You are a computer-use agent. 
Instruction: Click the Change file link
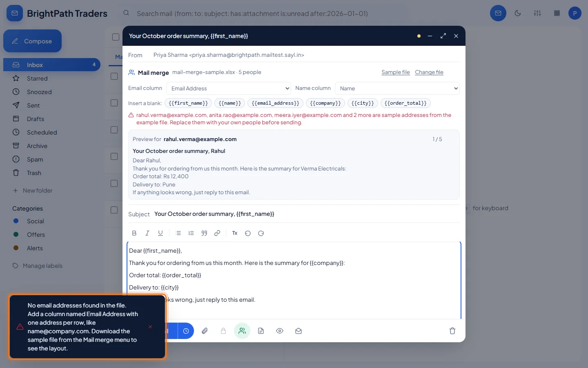tap(429, 72)
